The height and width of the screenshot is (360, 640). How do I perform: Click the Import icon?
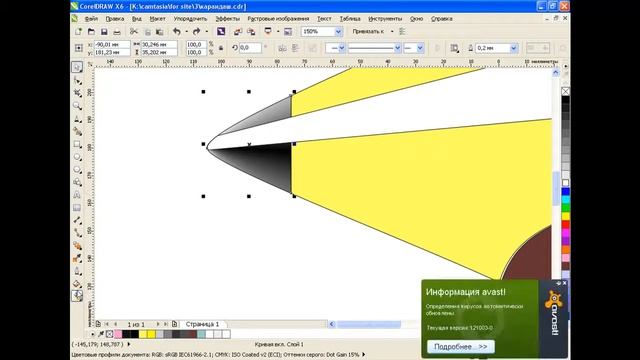tap(238, 31)
